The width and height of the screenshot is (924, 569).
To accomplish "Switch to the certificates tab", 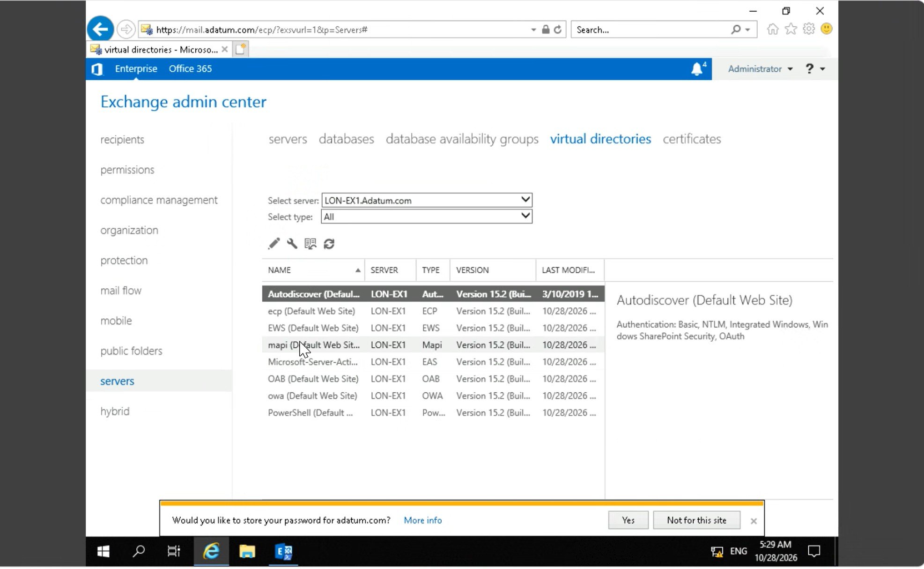I will pyautogui.click(x=692, y=139).
